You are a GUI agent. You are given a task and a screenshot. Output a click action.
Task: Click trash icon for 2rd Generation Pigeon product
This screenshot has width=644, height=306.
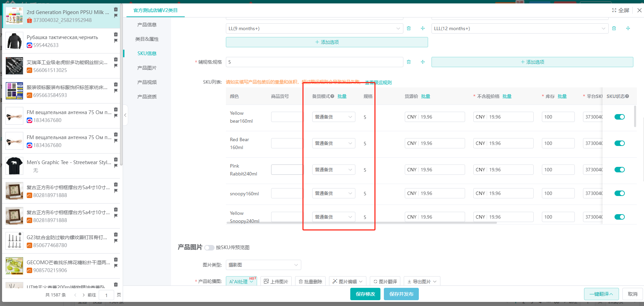pyautogui.click(x=116, y=9)
